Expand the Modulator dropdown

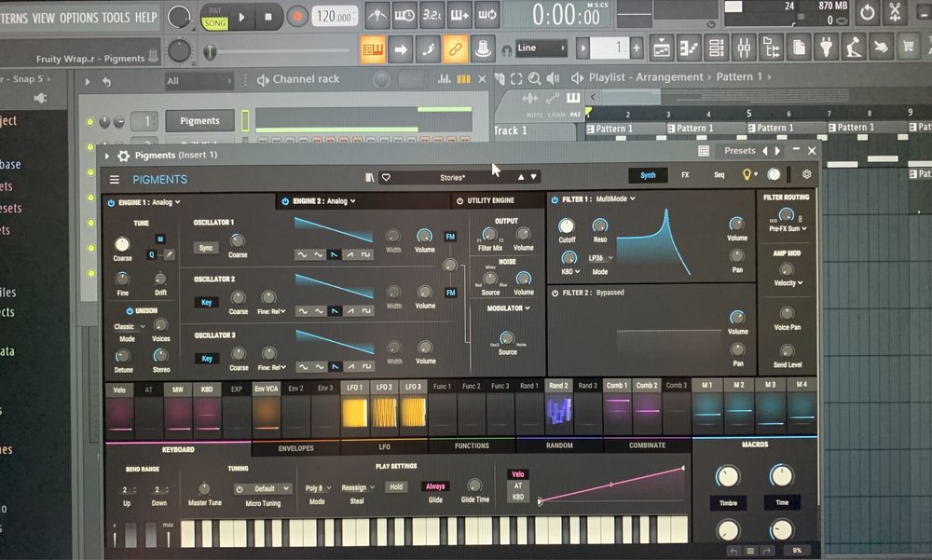click(x=508, y=307)
